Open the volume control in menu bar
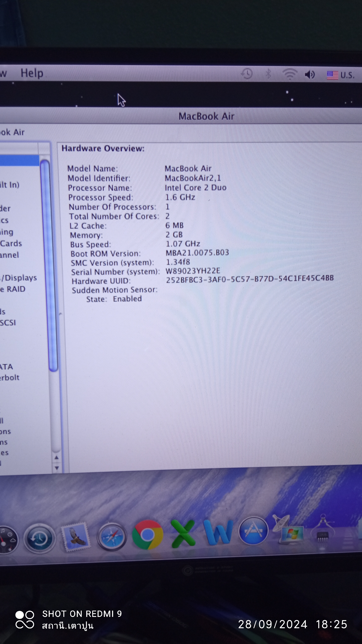 tap(310, 75)
